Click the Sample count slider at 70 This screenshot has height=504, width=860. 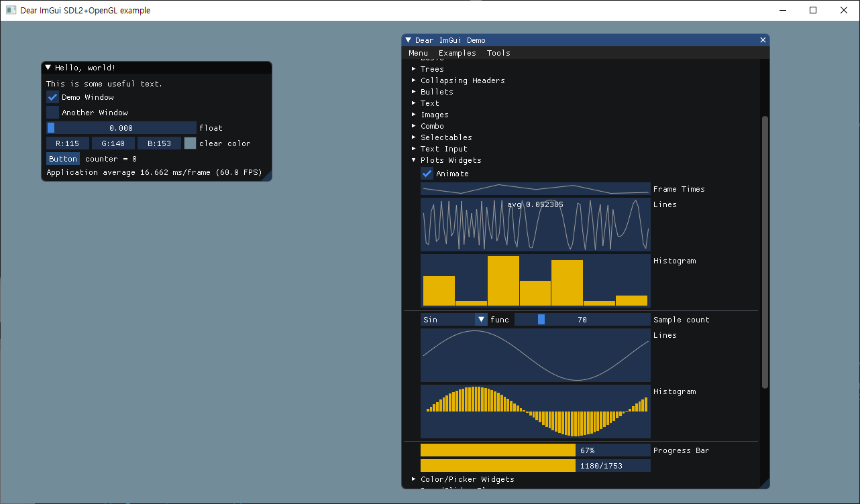pyautogui.click(x=582, y=320)
